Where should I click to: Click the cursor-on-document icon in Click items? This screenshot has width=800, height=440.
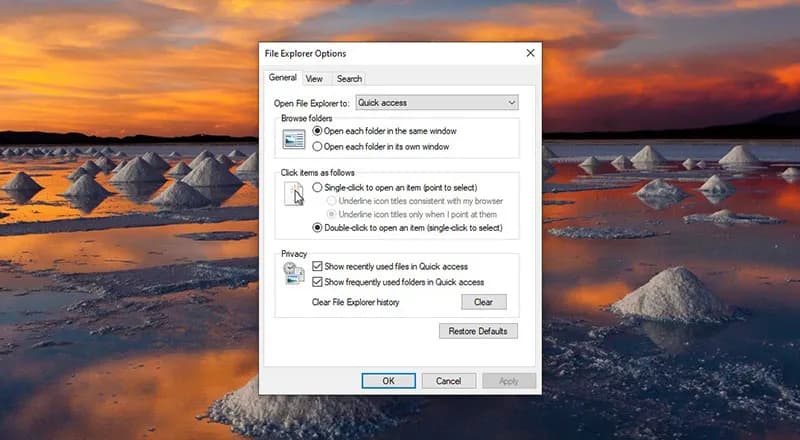pos(294,193)
